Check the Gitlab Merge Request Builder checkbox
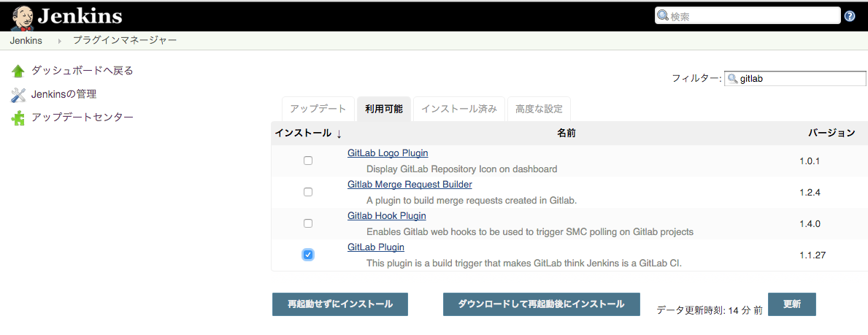The width and height of the screenshot is (868, 335). pos(308,192)
